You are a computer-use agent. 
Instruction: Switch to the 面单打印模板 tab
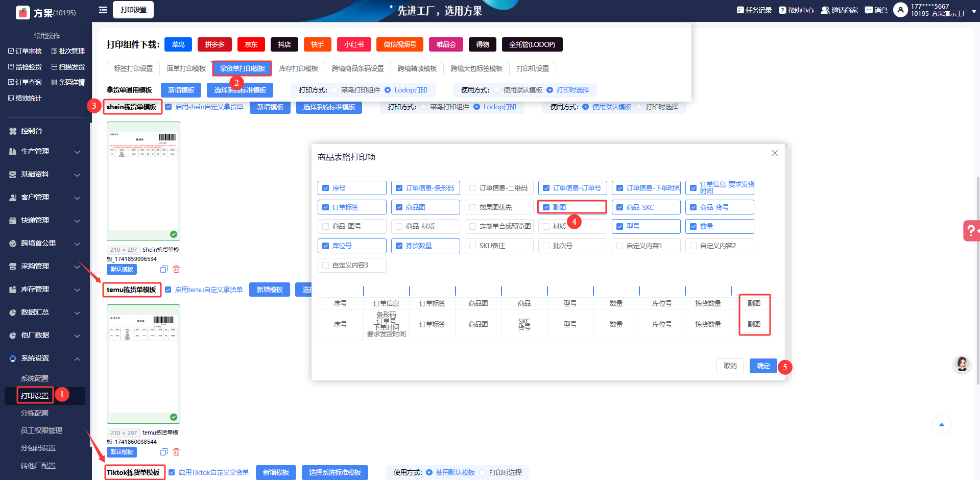coord(186,68)
